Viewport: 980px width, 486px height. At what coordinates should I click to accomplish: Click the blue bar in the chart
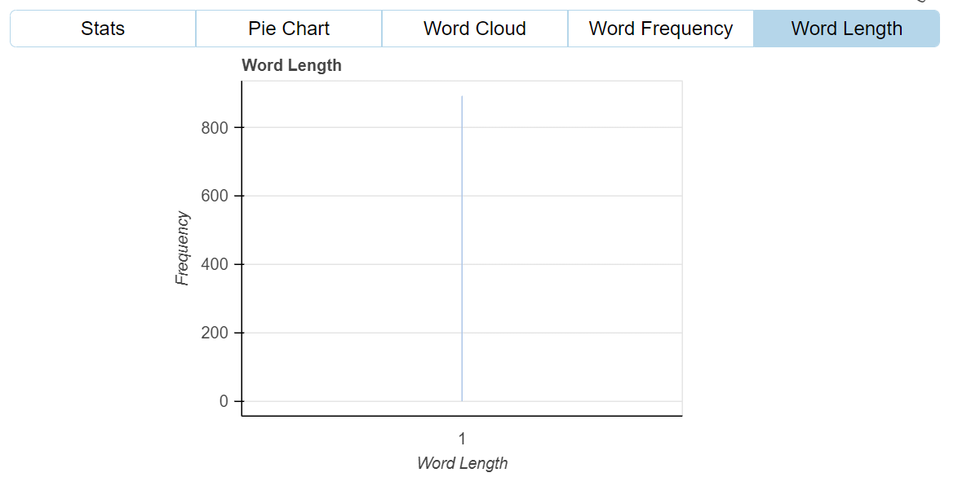(462, 249)
